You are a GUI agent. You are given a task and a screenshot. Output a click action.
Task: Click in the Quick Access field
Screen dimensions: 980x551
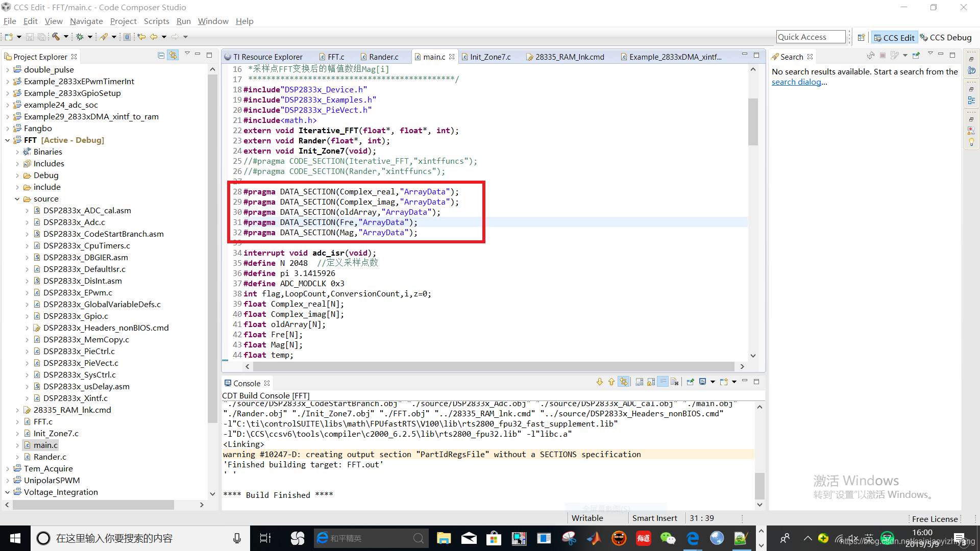tap(811, 37)
